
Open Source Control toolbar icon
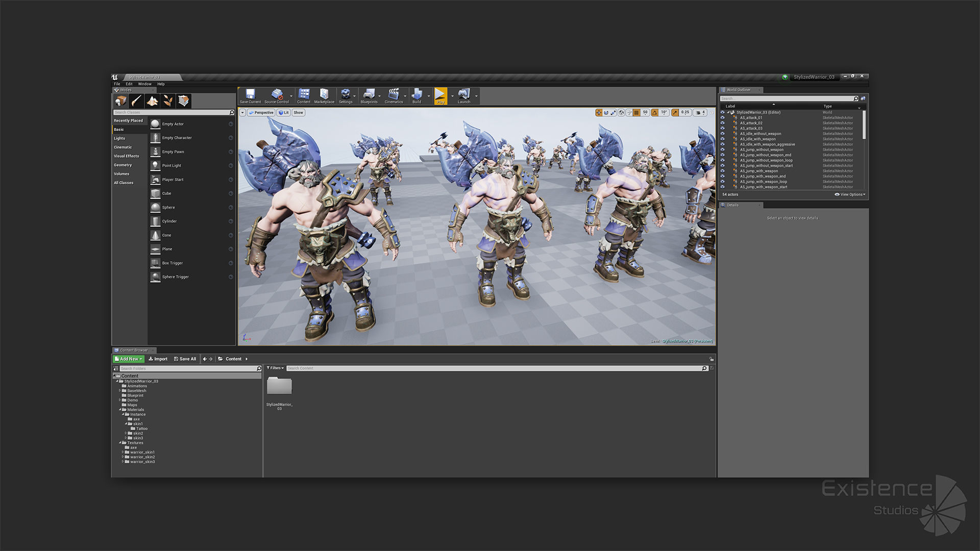[x=277, y=96]
